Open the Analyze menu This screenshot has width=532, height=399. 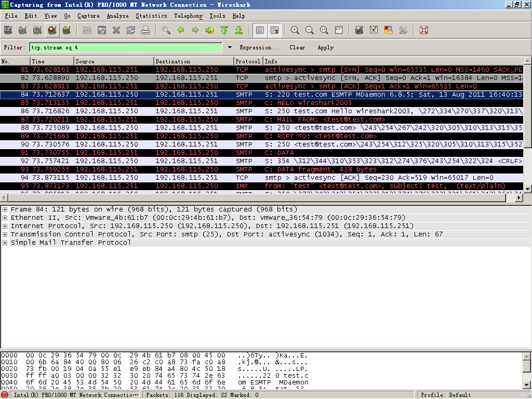[x=118, y=16]
